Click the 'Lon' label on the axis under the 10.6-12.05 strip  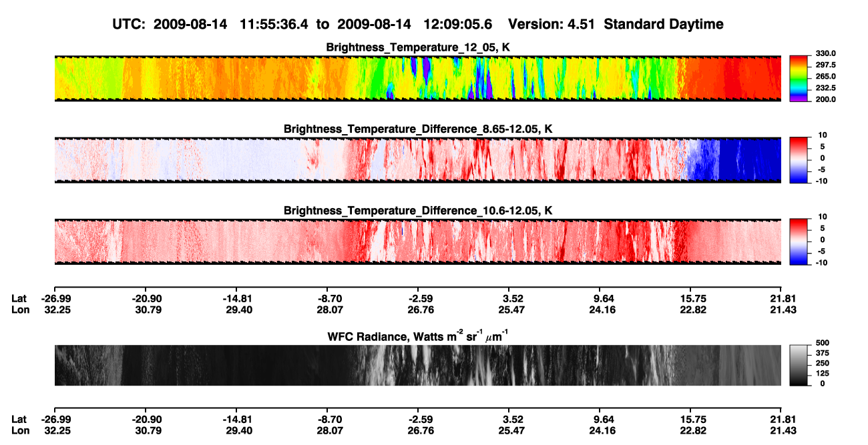pyautogui.click(x=20, y=310)
